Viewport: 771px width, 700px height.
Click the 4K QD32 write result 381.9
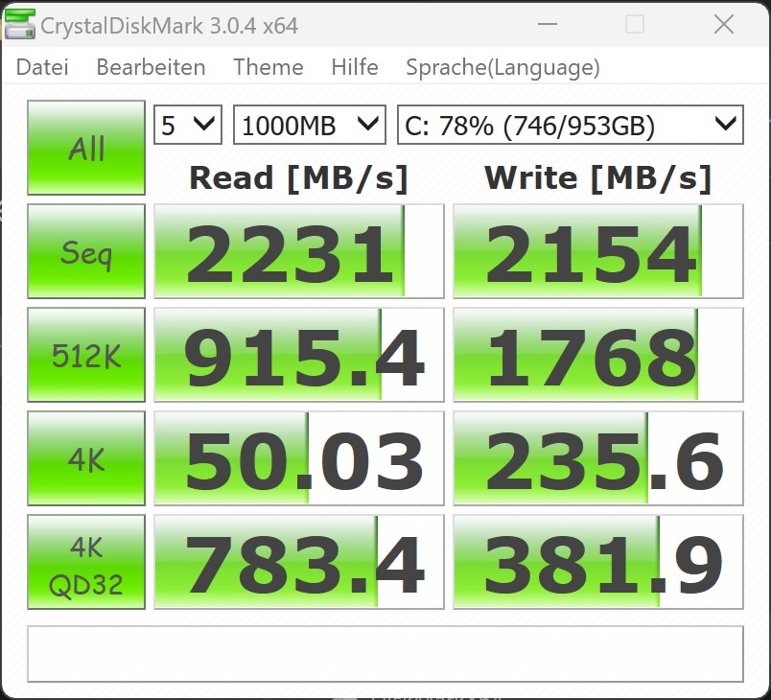[x=598, y=562]
